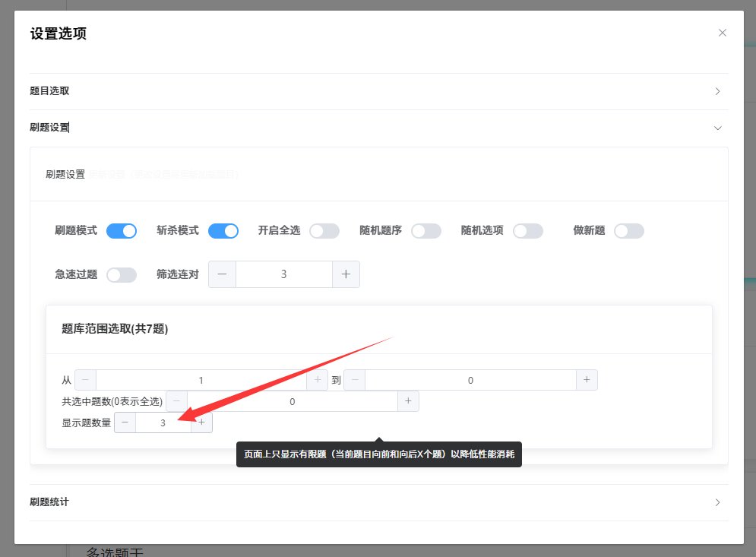Increase 显示题数量 using the plus button
This screenshot has width=756, height=557.
(x=201, y=422)
